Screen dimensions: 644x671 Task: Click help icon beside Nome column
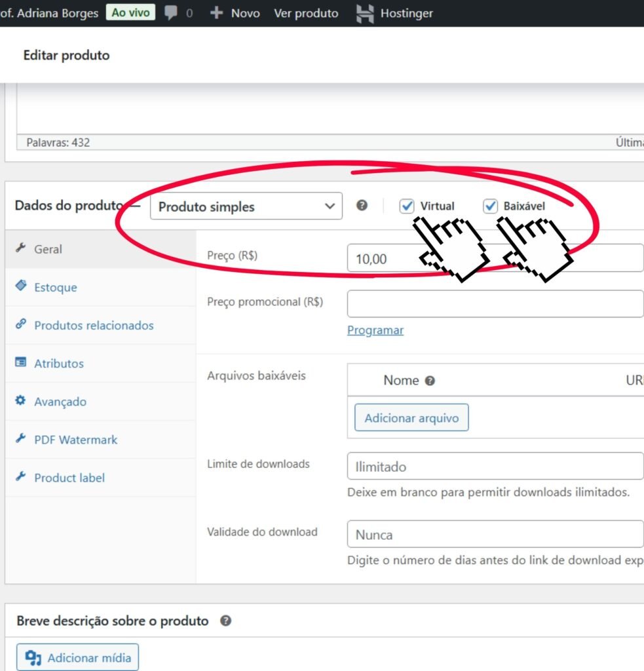[x=430, y=381]
